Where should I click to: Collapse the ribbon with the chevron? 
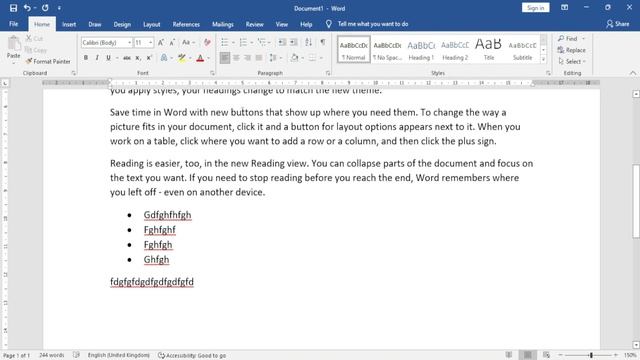coord(633,73)
